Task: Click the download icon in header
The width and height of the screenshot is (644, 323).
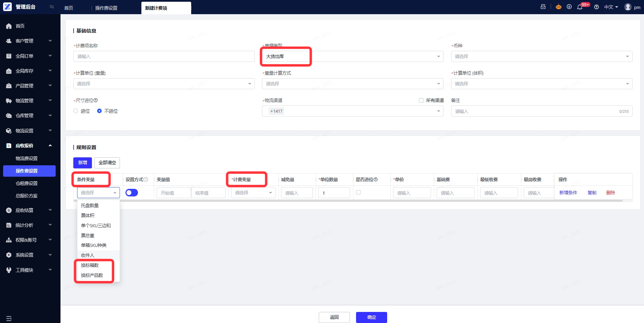Action: coord(569,7)
